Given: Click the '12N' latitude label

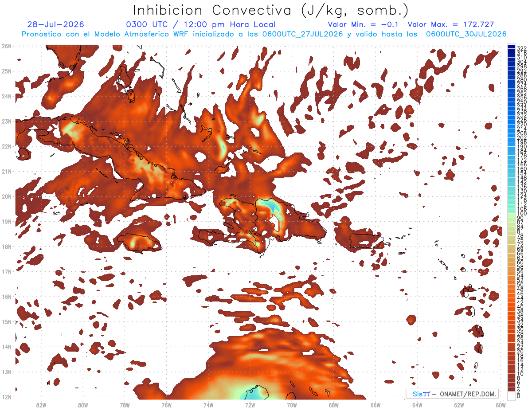Looking at the screenshot, I should point(7,397).
